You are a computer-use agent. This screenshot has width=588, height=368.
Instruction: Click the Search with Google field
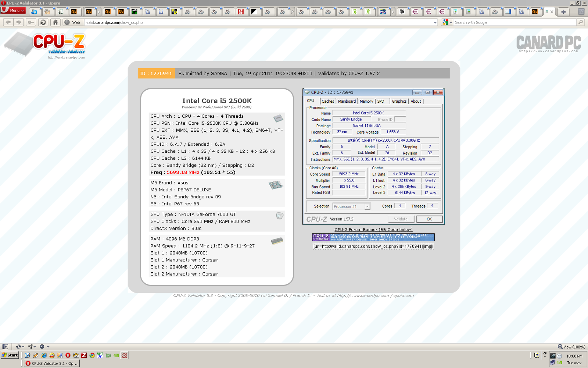[514, 22]
